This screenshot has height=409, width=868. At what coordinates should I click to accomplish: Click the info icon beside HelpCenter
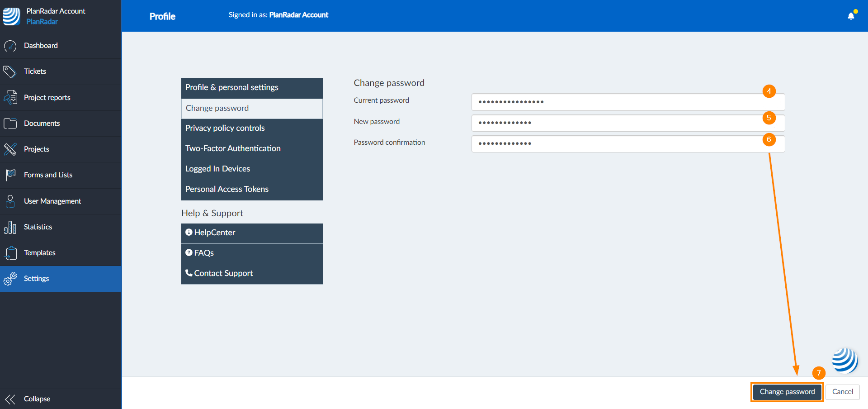tap(189, 232)
